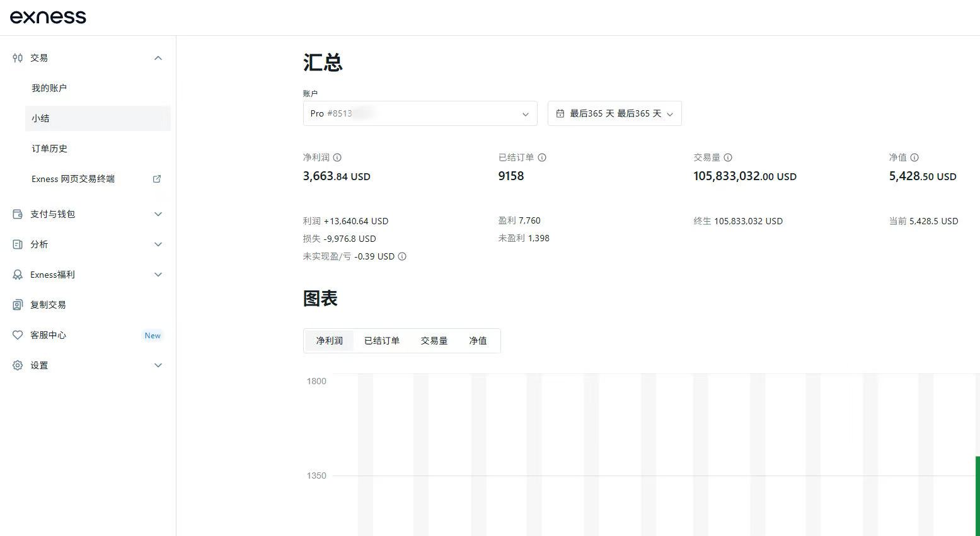
Task: Click the 设置 gear icon
Action: pyautogui.click(x=18, y=365)
